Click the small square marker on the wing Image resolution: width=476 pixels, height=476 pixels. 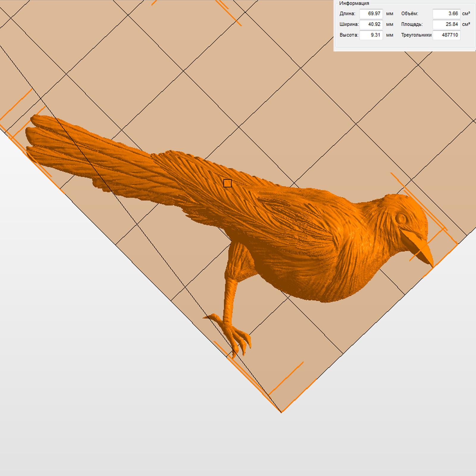[227, 183]
